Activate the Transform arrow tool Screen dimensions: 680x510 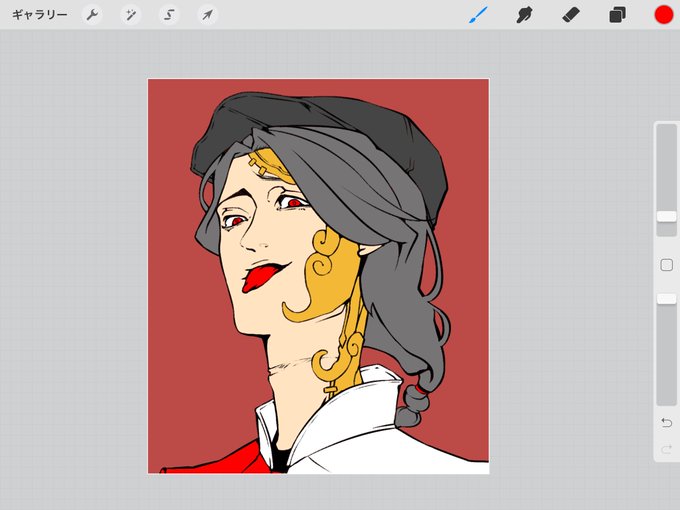[207, 15]
